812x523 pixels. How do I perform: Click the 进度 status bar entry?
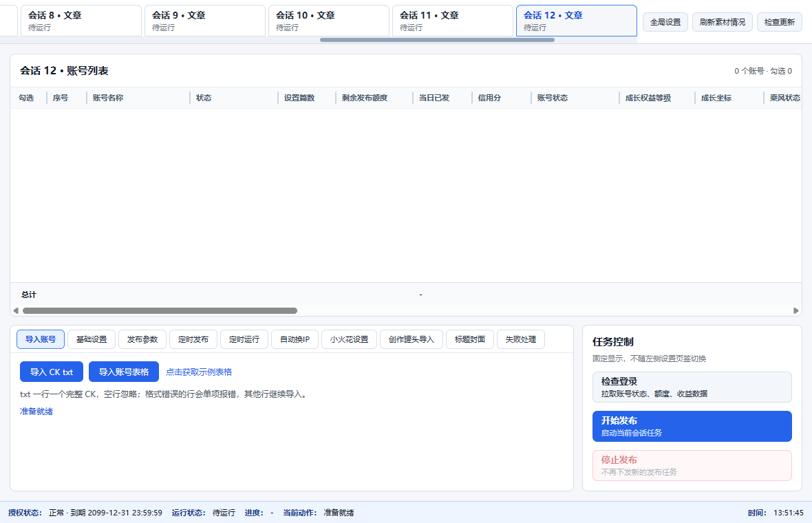click(x=259, y=513)
